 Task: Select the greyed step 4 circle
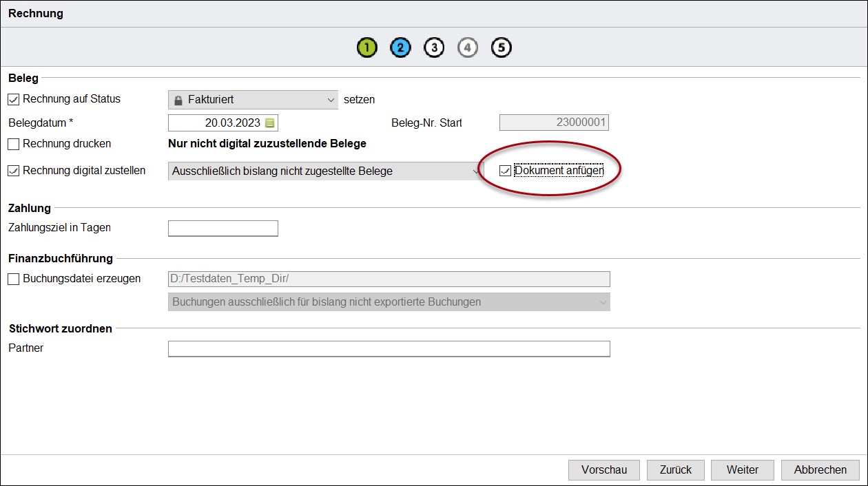(468, 47)
